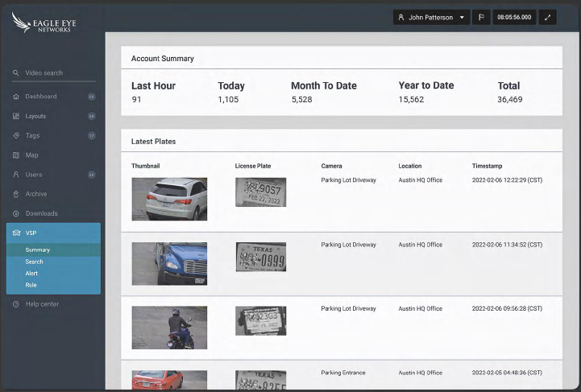
Task: Click the Layouts count badge
Action: click(x=92, y=116)
